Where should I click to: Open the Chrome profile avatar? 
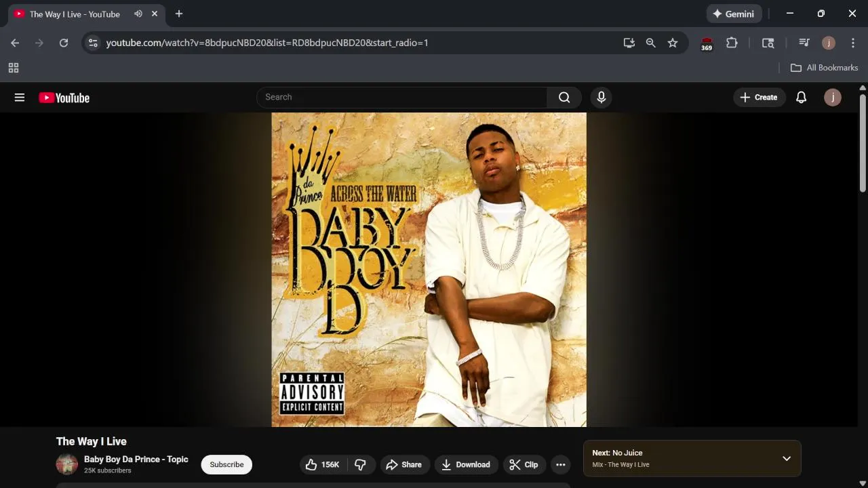tap(829, 43)
